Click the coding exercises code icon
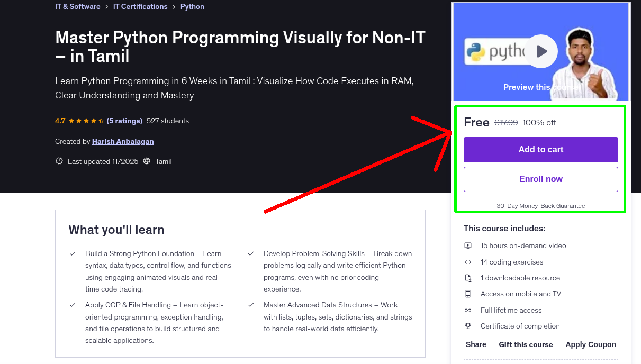This screenshot has height=364, width=641. pos(468,261)
